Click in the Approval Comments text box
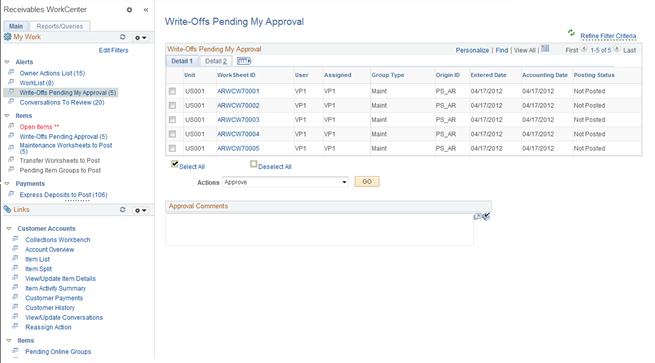Image resolution: width=655 pixels, height=363 pixels. point(320,229)
